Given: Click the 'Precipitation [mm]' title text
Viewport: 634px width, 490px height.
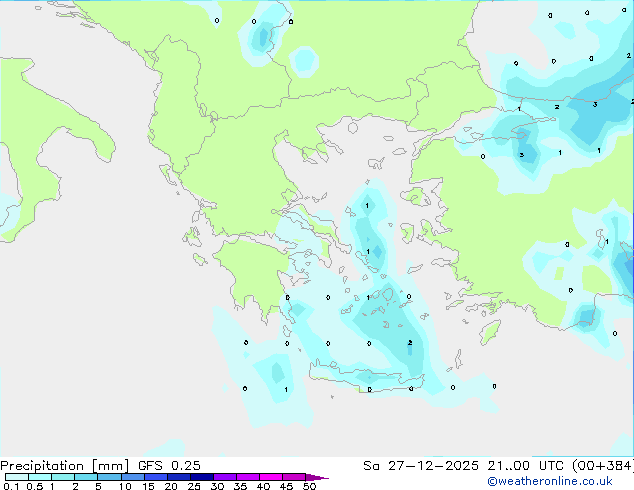Looking at the screenshot, I should pos(64,466).
